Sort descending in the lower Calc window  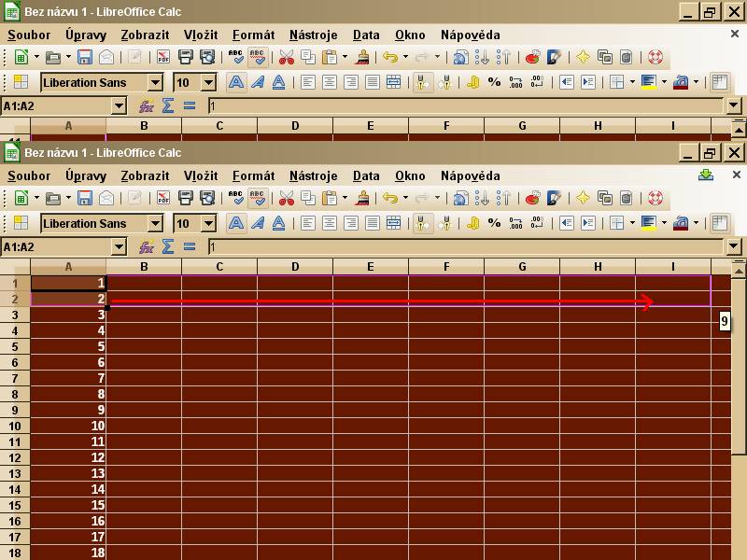(503, 198)
